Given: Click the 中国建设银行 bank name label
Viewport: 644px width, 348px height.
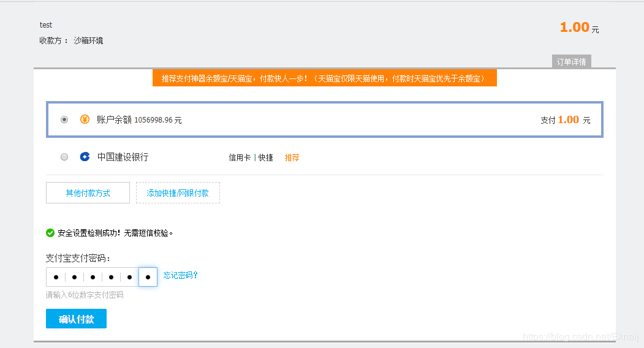Looking at the screenshot, I should [123, 157].
